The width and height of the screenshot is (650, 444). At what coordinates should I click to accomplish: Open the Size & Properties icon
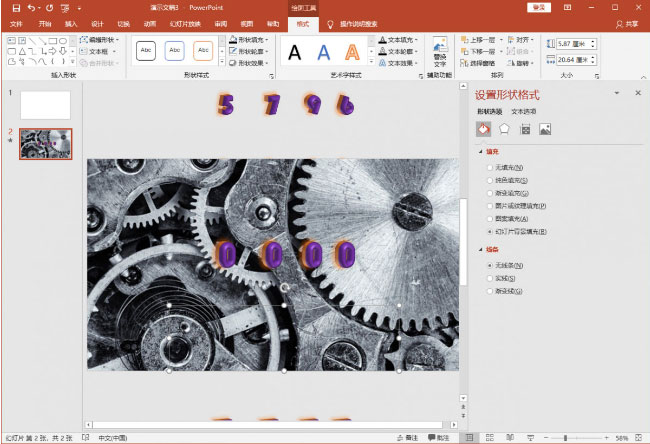pyautogui.click(x=525, y=129)
